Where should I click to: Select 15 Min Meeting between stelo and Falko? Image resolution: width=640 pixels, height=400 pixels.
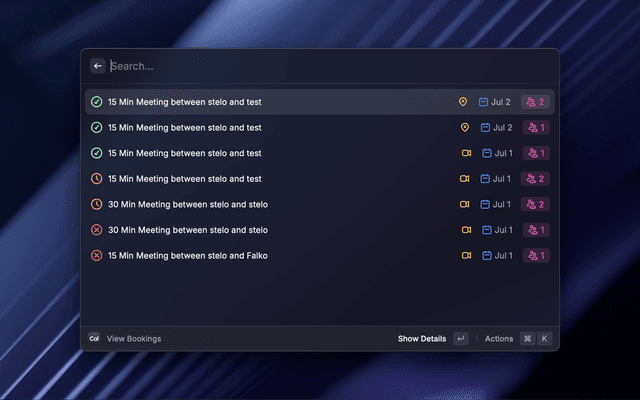pos(187,256)
